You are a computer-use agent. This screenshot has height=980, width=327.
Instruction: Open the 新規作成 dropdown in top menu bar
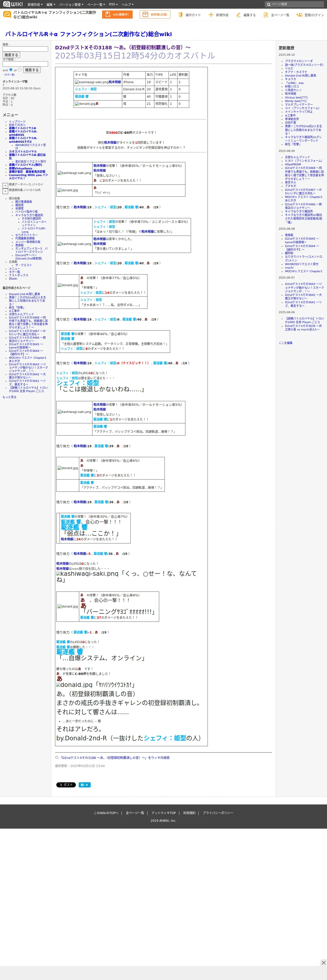click(x=35, y=5)
